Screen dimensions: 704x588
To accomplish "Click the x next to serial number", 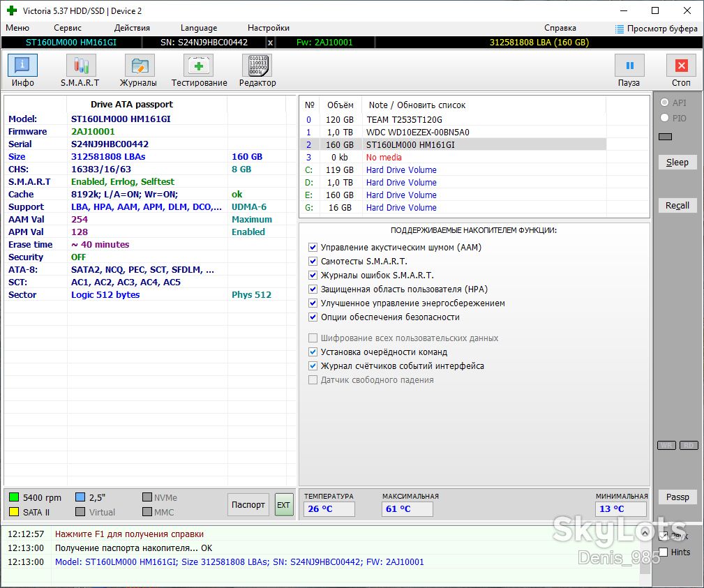I will (x=270, y=43).
